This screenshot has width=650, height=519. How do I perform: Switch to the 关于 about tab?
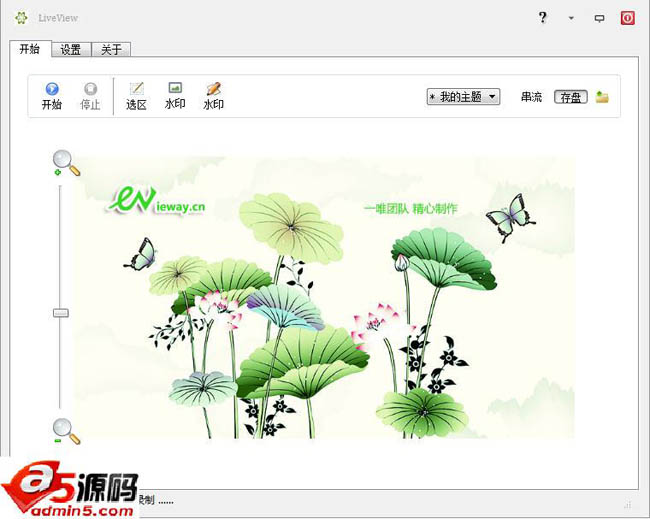point(111,50)
